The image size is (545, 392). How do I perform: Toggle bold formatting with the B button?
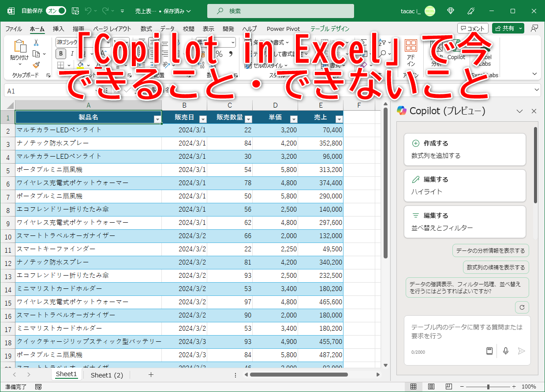point(60,53)
